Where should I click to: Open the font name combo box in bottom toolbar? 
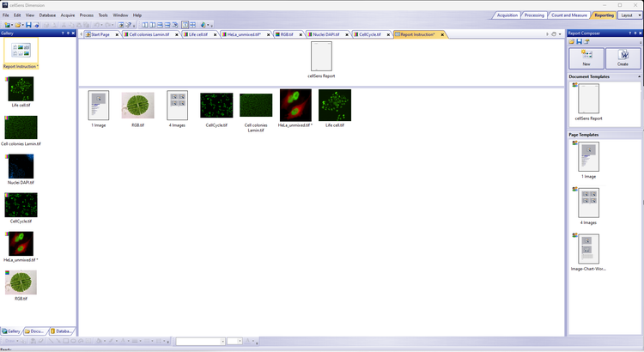(199, 342)
